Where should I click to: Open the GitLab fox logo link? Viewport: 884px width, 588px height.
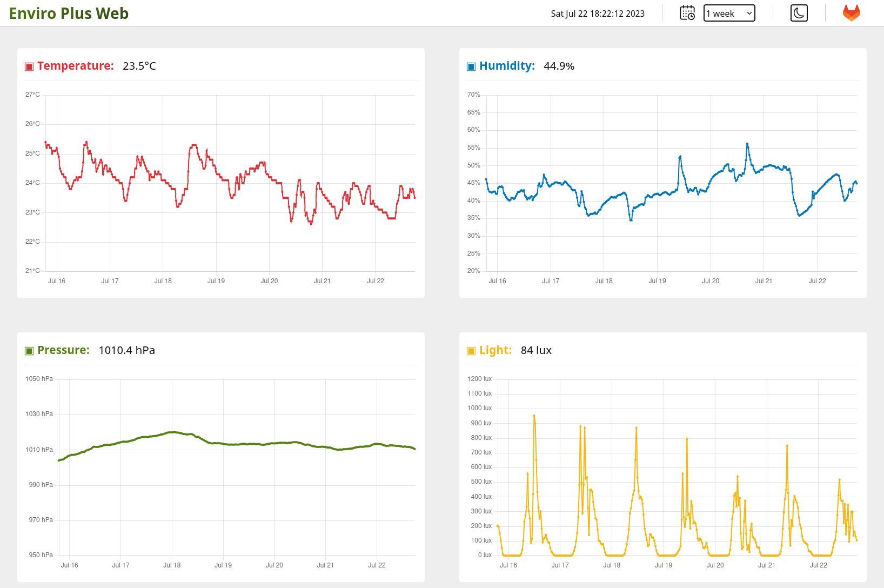851,13
